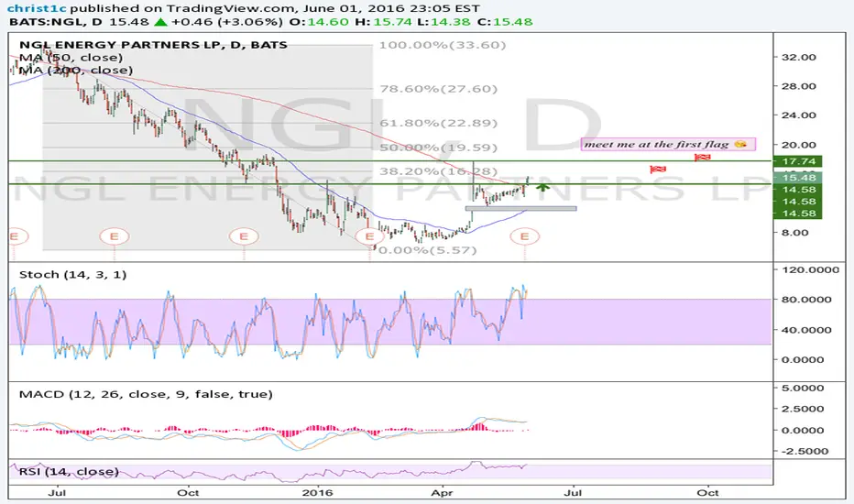The image size is (854, 504).
Task: Click the green up triangle in the header quote
Action: tap(160, 22)
